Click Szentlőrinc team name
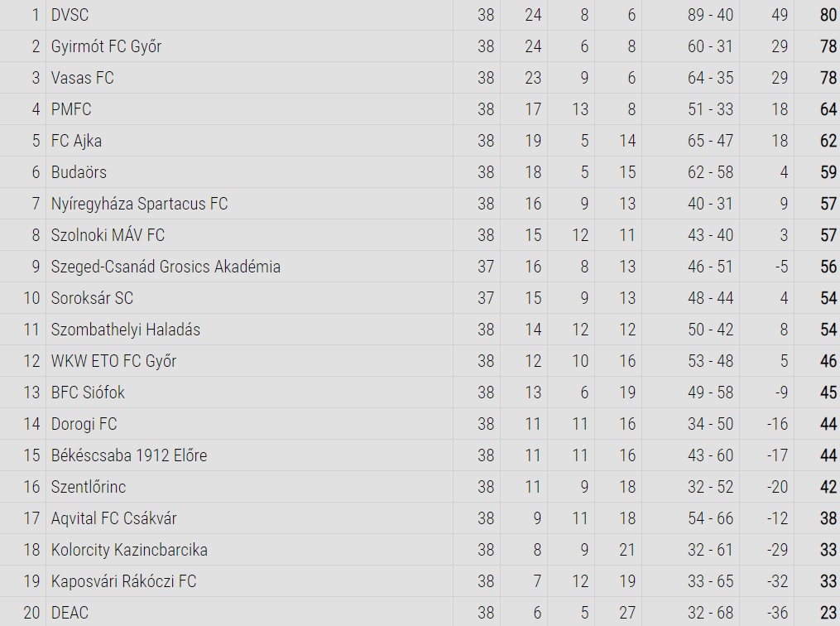 pyautogui.click(x=89, y=487)
